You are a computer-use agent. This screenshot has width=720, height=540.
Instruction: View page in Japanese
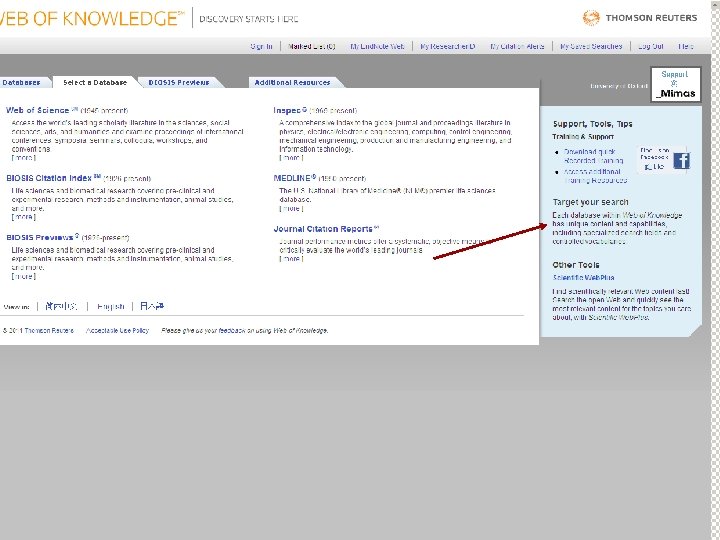pyautogui.click(x=152, y=306)
